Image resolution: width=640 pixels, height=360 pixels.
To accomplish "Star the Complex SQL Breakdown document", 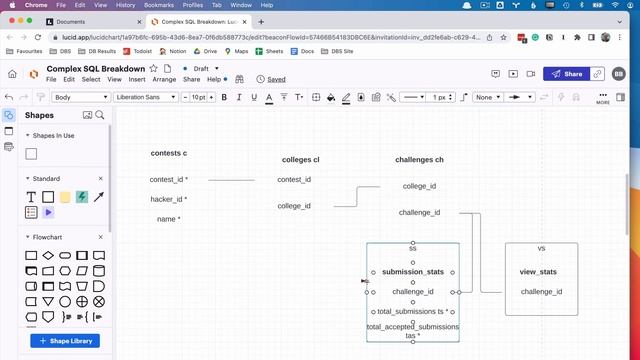I will click(153, 69).
